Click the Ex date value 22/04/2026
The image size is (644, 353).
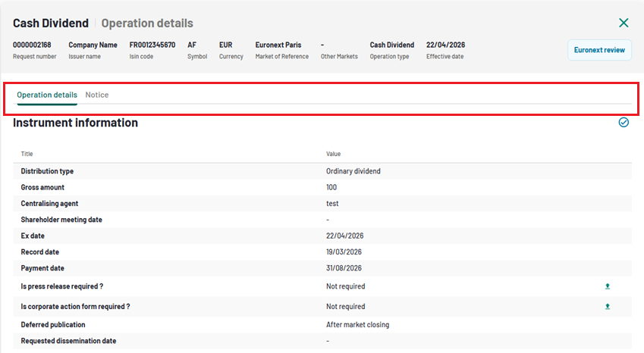coord(344,236)
